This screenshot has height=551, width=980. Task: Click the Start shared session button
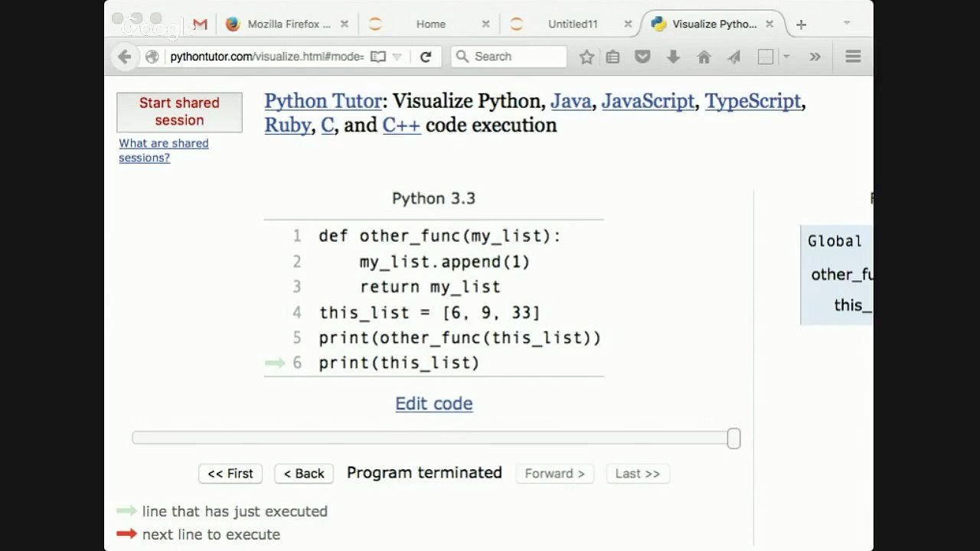coord(179,112)
